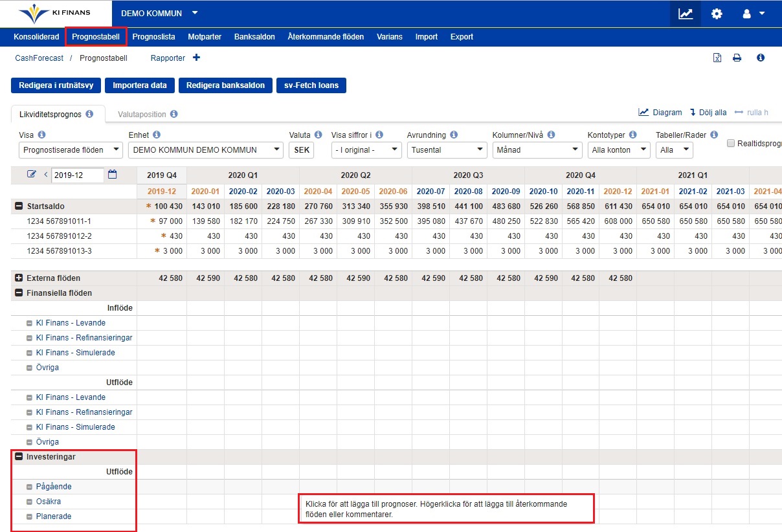
Task: Open the calendar date picker icon
Action: tap(112, 174)
